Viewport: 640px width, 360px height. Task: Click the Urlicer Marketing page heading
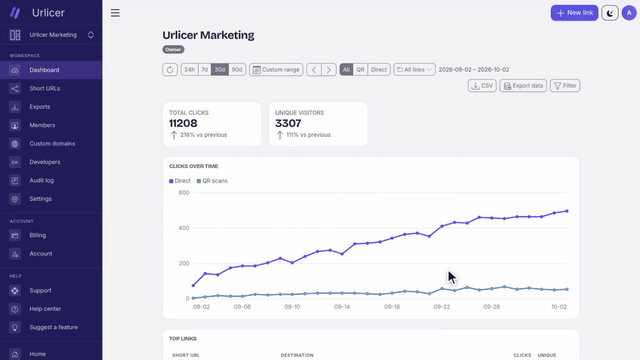point(208,35)
